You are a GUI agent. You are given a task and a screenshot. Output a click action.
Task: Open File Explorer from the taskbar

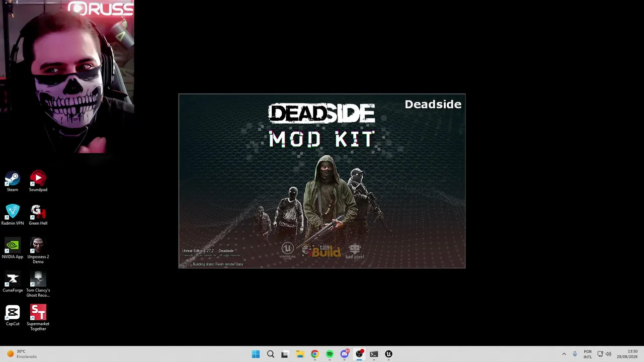pos(300,354)
